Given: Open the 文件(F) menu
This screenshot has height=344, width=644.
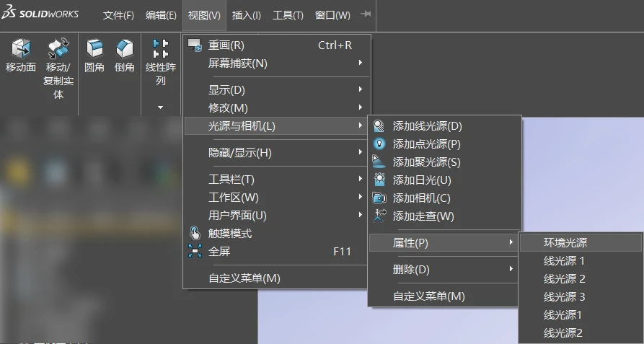Looking at the screenshot, I should click(x=118, y=15).
